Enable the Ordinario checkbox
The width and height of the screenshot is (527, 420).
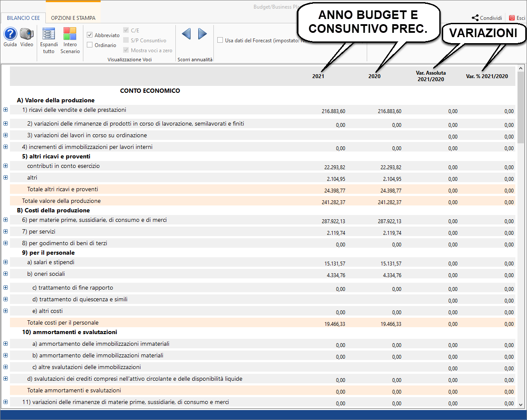pos(90,45)
